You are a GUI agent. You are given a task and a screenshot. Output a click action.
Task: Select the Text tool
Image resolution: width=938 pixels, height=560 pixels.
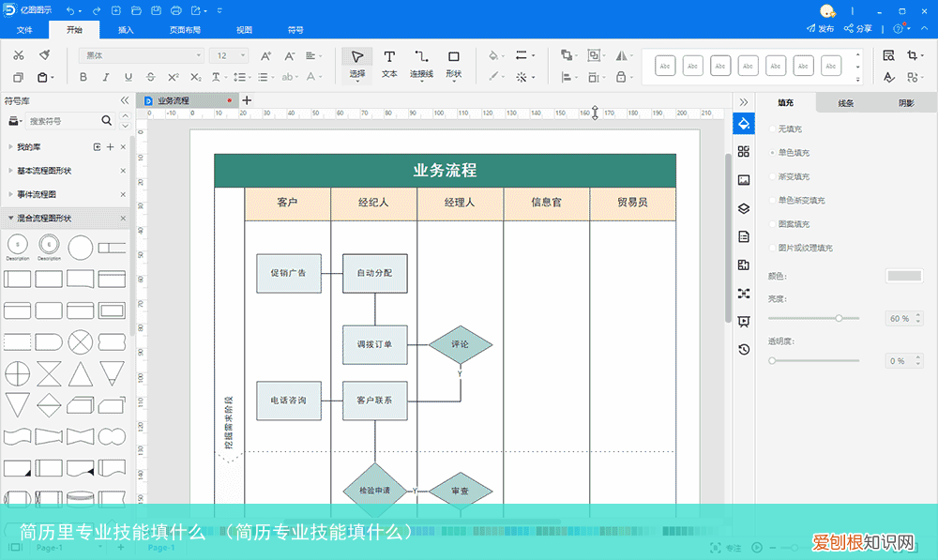(x=389, y=64)
